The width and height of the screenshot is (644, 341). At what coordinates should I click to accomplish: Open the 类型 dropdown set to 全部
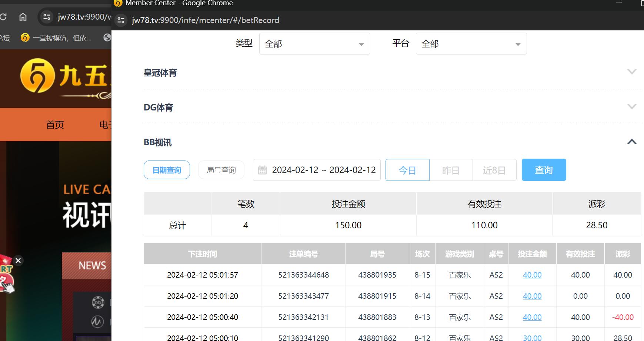(x=314, y=44)
